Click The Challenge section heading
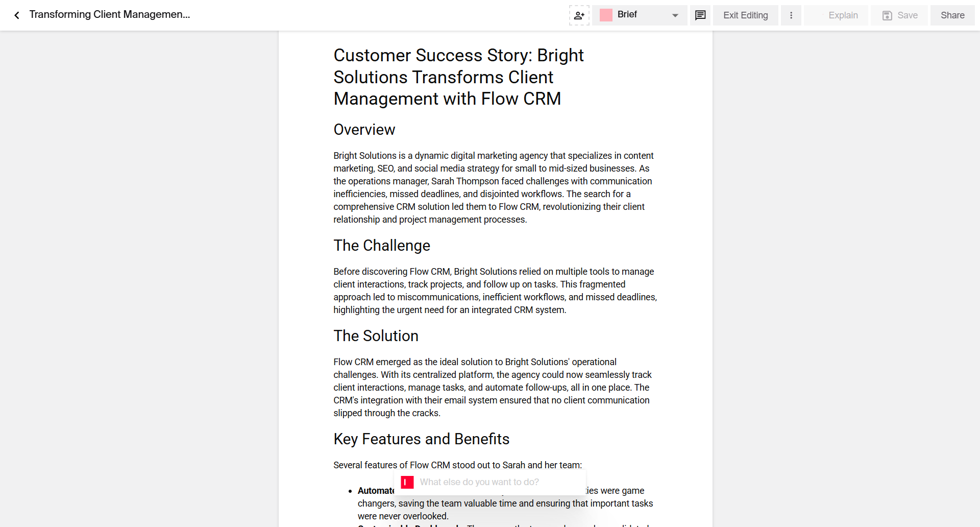Viewport: 980px width, 527px height. click(382, 246)
